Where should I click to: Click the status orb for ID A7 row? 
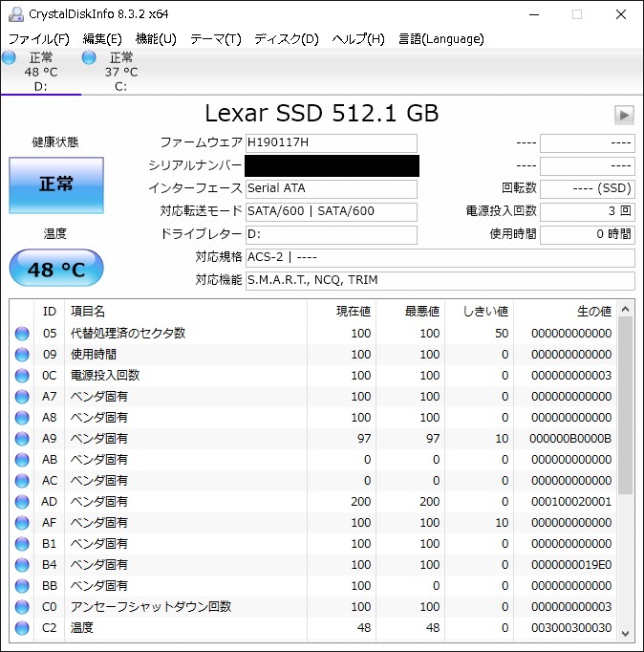pos(22,397)
